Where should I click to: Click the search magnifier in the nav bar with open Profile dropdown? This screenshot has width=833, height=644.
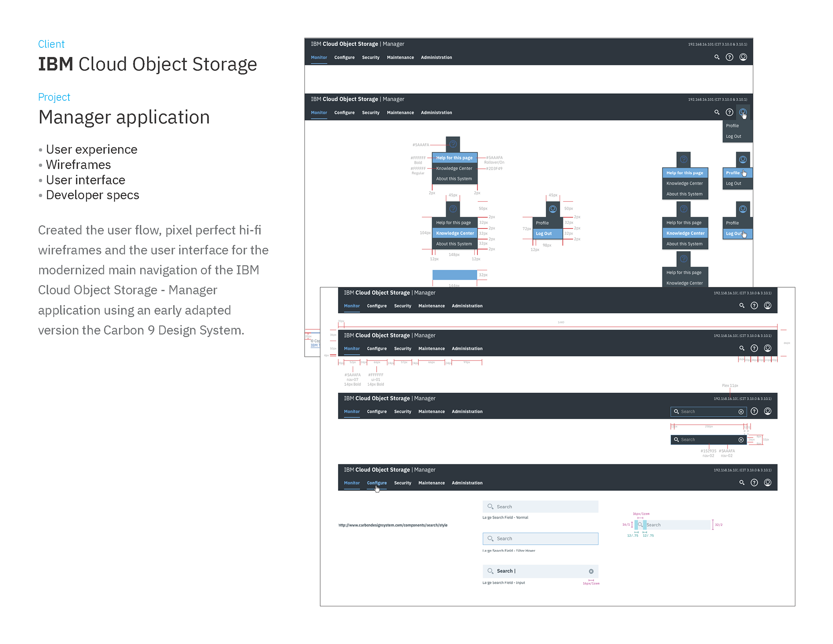point(717,112)
